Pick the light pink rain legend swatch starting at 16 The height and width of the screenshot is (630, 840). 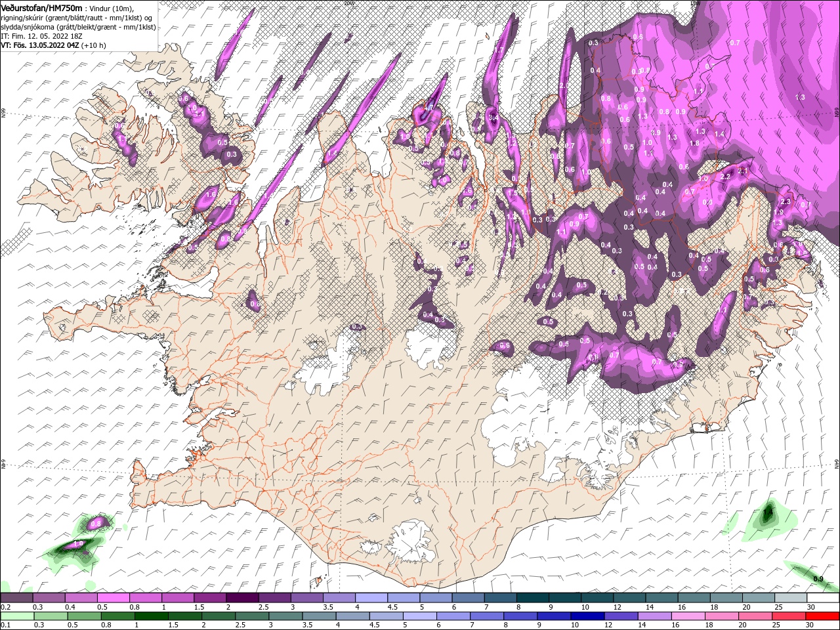pos(688,616)
